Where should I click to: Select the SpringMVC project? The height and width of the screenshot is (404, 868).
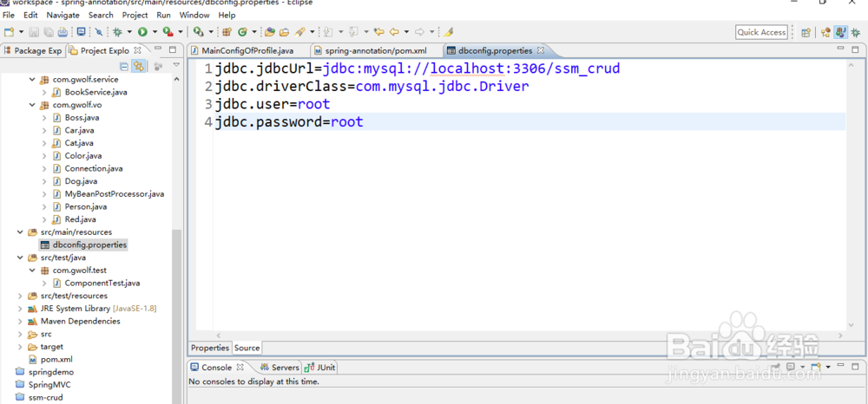[49, 385]
